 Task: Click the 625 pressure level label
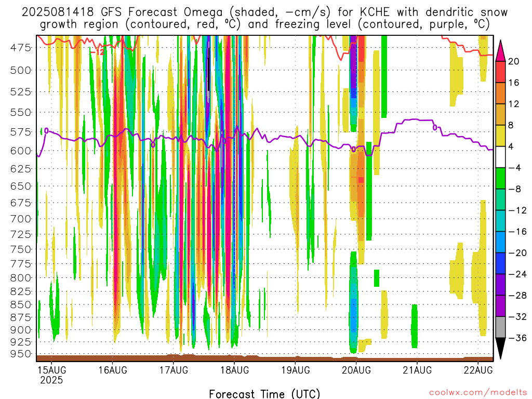tap(21, 169)
